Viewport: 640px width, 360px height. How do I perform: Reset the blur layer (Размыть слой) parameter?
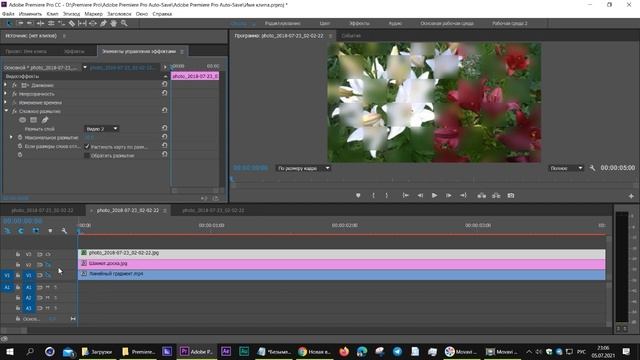(164, 129)
